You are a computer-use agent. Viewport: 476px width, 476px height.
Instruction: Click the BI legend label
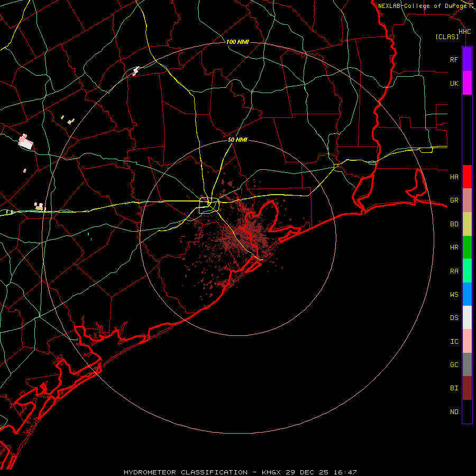(454, 388)
